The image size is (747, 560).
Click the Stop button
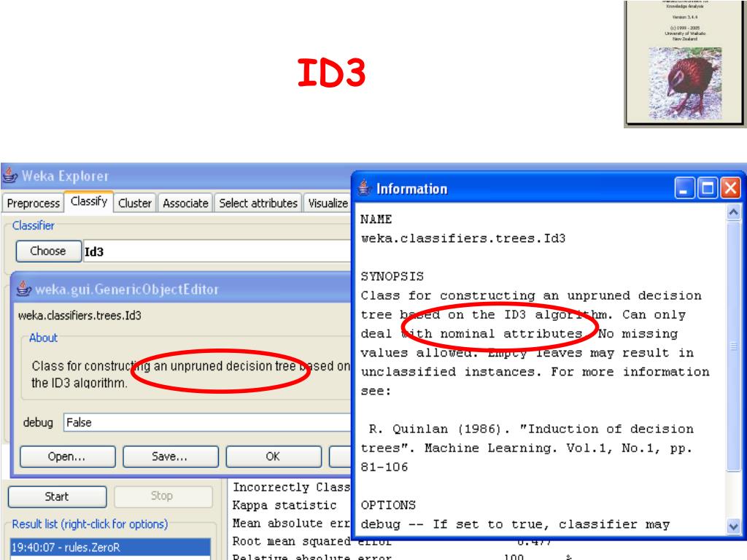pyautogui.click(x=163, y=497)
